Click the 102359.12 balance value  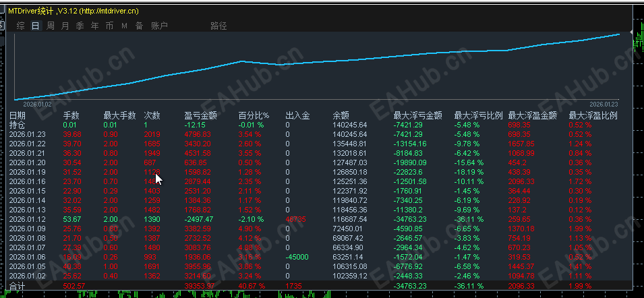click(x=350, y=276)
